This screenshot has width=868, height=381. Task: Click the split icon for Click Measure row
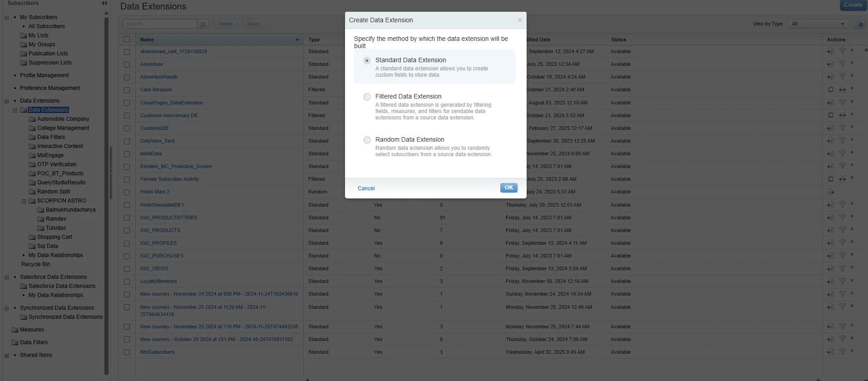click(842, 89)
